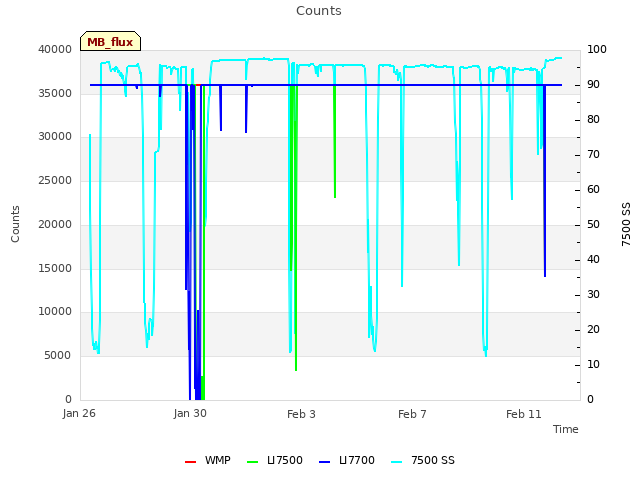Click the cyan 7500 SS legend marker
The image size is (640, 480).
tap(396, 462)
